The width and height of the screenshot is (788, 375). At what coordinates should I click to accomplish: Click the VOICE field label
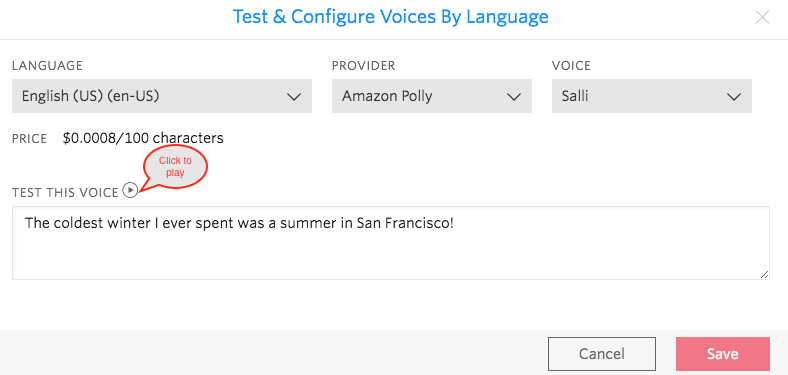571,66
